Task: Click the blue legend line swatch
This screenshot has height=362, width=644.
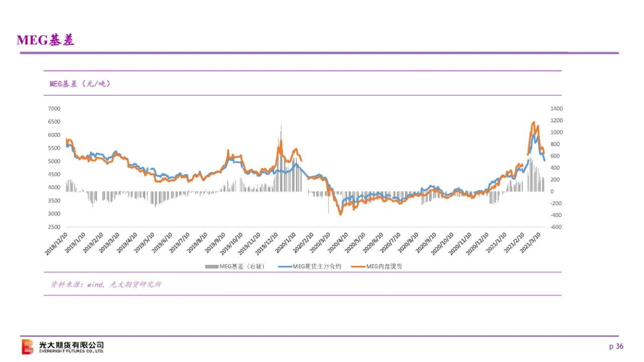Action: pyautogui.click(x=285, y=266)
